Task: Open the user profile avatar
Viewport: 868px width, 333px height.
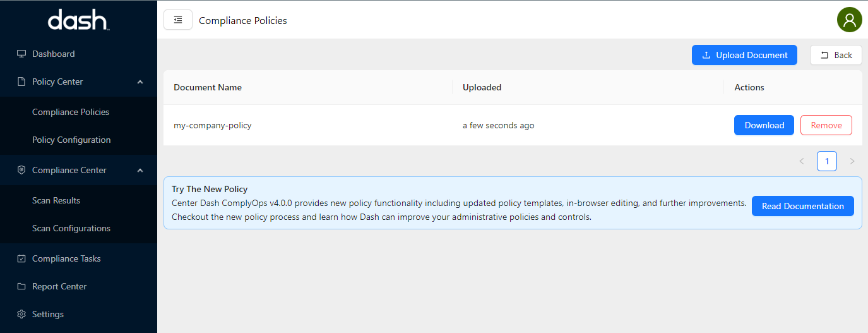Action: [849, 20]
